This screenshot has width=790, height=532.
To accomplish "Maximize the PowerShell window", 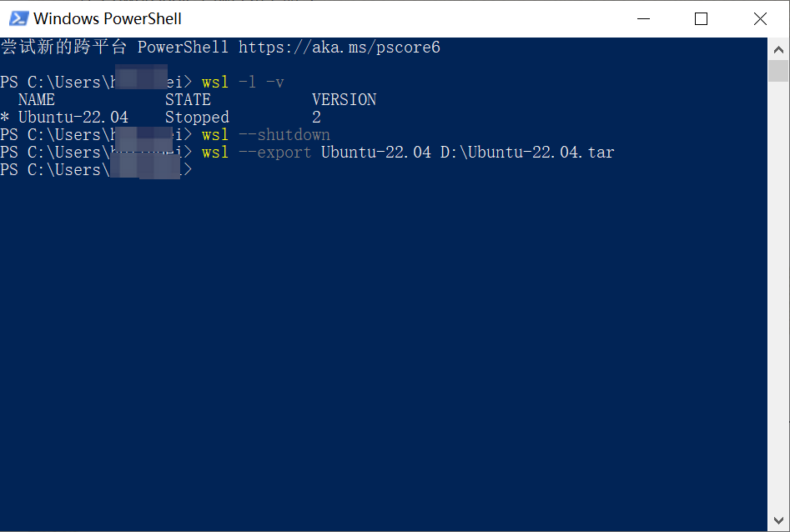I will [x=701, y=18].
